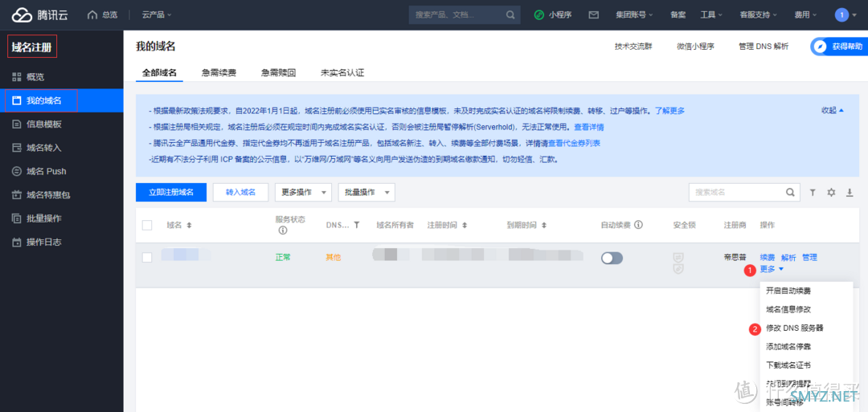868x412 pixels.
Task: Open the 查看详情 link
Action: tap(589, 127)
